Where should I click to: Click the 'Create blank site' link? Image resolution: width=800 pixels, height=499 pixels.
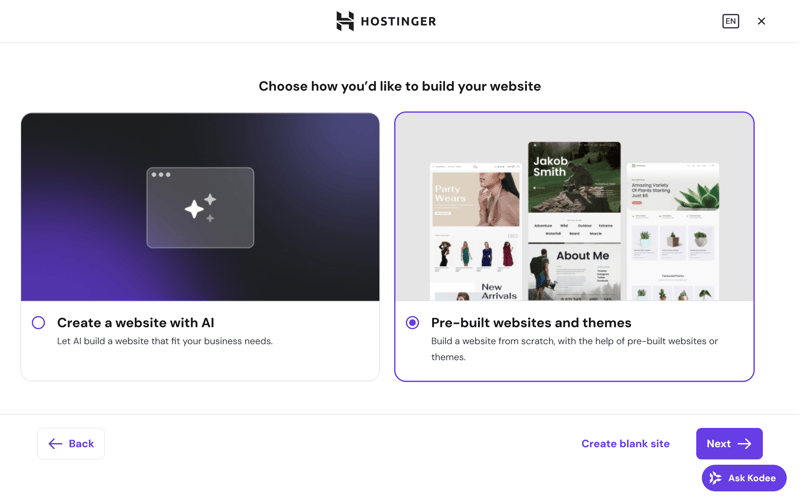point(625,444)
